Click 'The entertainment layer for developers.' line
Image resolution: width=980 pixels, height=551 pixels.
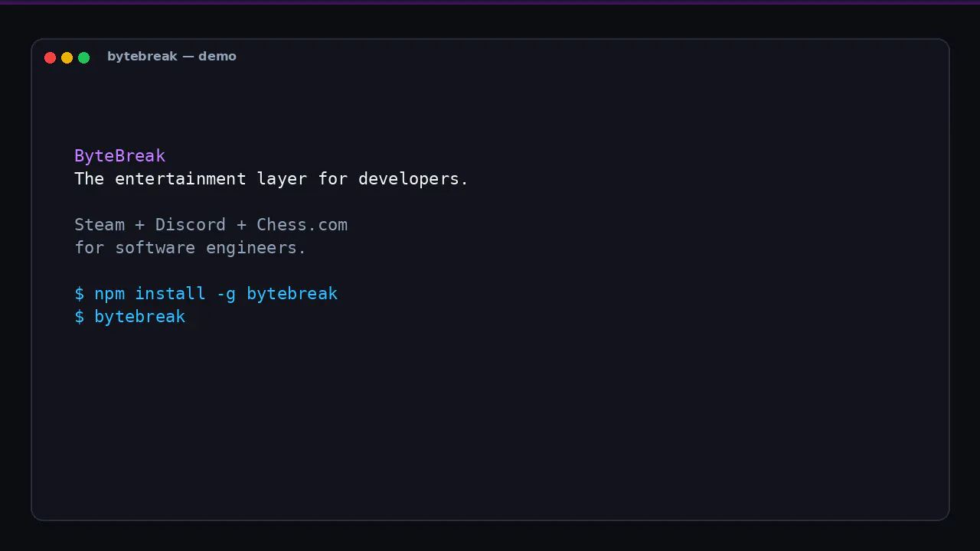[x=271, y=179]
